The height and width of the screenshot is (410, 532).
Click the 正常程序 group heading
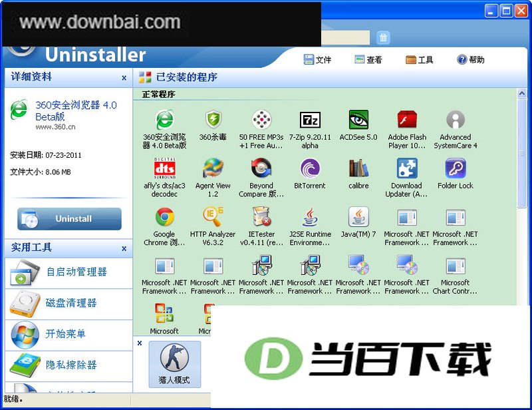tap(158, 95)
